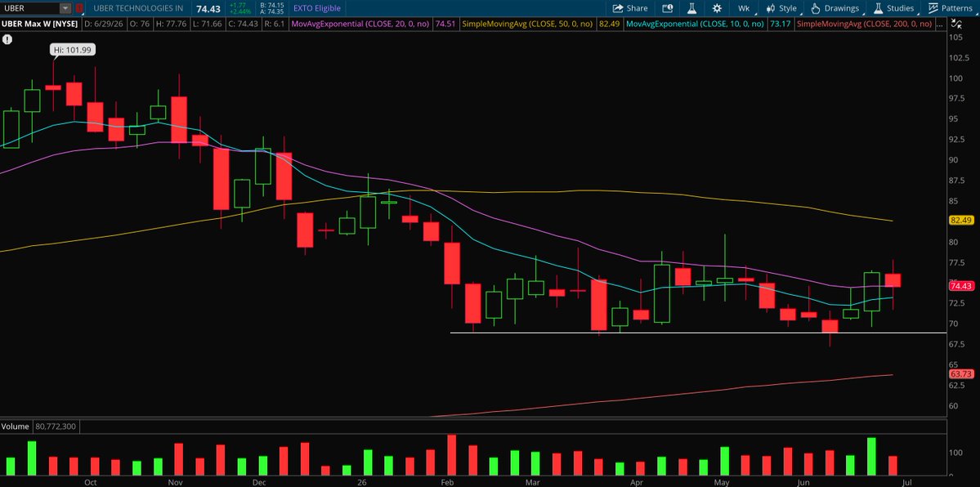Image resolution: width=980 pixels, height=487 pixels.
Task: Click the Share button
Action: click(x=630, y=8)
